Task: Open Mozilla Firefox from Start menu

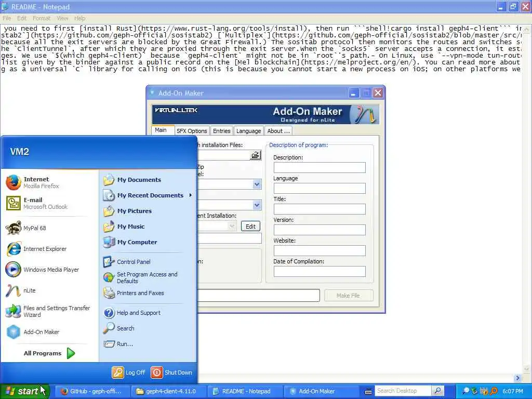Action: coord(32,182)
